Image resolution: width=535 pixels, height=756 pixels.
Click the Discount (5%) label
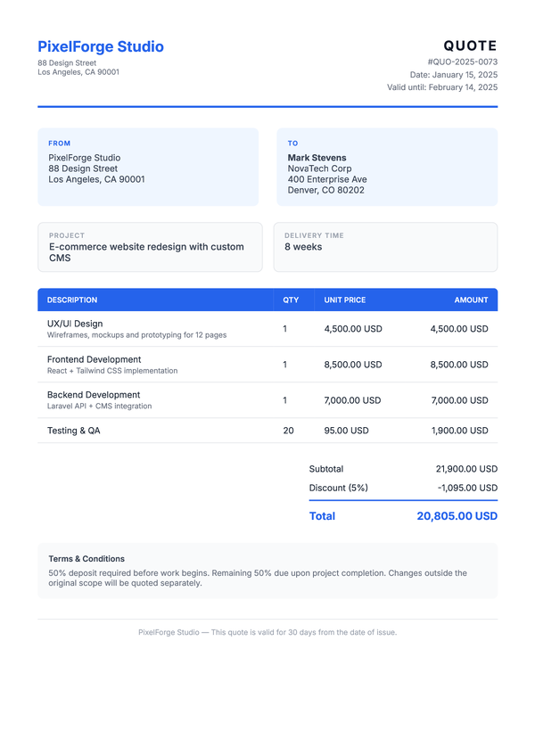click(x=338, y=488)
